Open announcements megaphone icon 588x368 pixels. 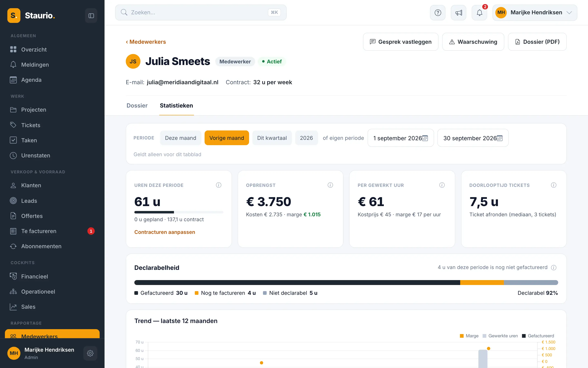click(459, 13)
